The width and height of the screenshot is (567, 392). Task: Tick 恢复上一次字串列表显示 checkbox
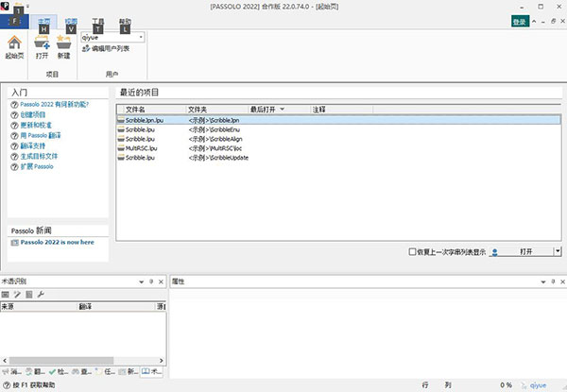[x=412, y=251]
